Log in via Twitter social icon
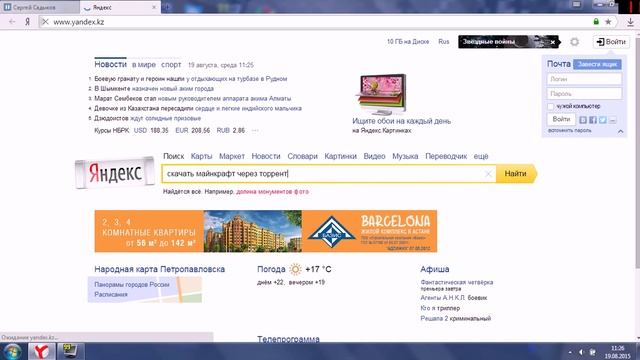640x360 pixels. coord(602,120)
